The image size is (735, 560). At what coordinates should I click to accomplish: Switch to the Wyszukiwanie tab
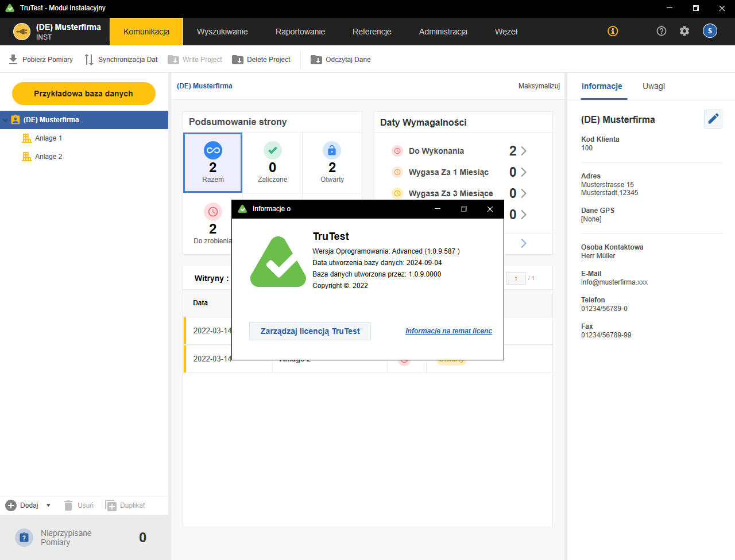(222, 32)
